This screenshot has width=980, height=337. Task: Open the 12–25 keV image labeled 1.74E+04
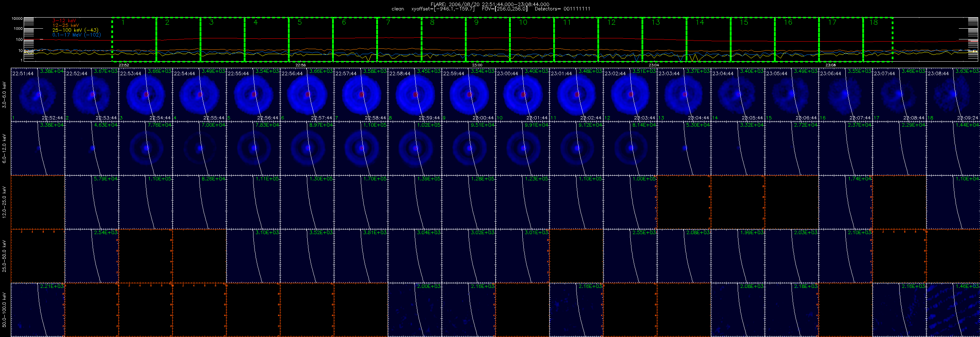tap(845, 202)
